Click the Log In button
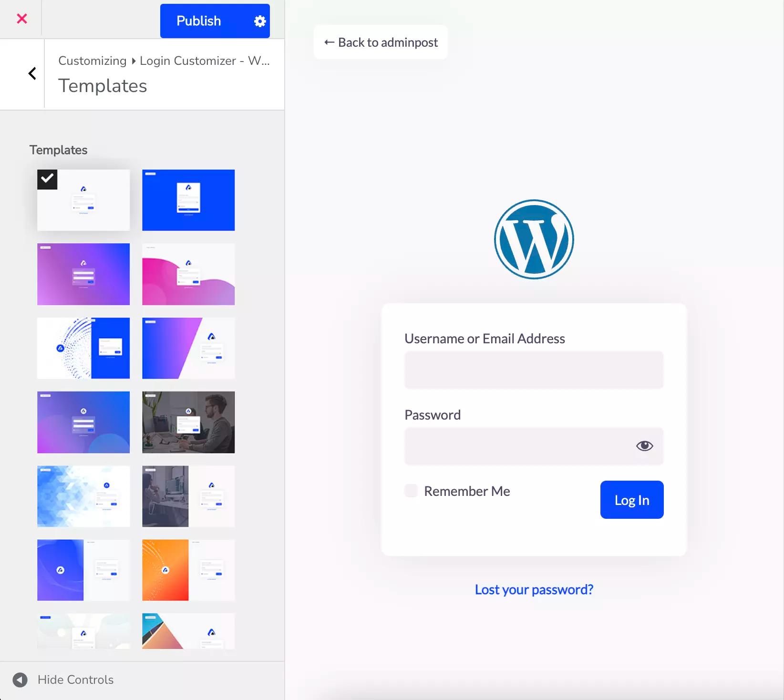Screen dimensions: 784x700 pyautogui.click(x=632, y=500)
